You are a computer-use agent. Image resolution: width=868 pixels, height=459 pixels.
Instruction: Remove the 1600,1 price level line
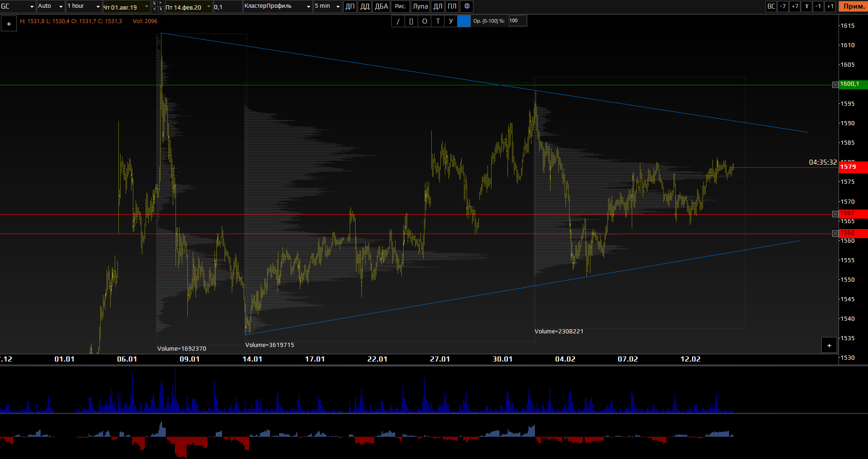click(x=835, y=85)
